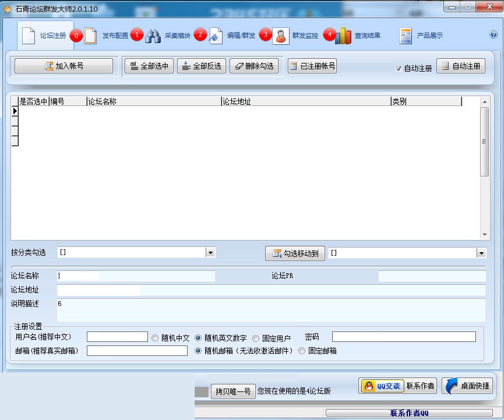Image resolution: width=504 pixels, height=420 pixels.
Task: Click the QQ penguin icon on QQ交谈
Action: click(x=369, y=386)
